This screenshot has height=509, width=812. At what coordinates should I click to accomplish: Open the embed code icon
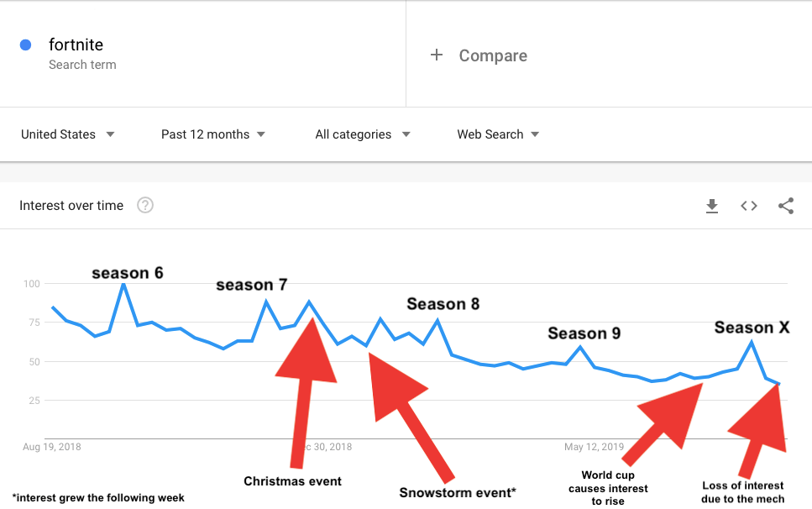749,206
